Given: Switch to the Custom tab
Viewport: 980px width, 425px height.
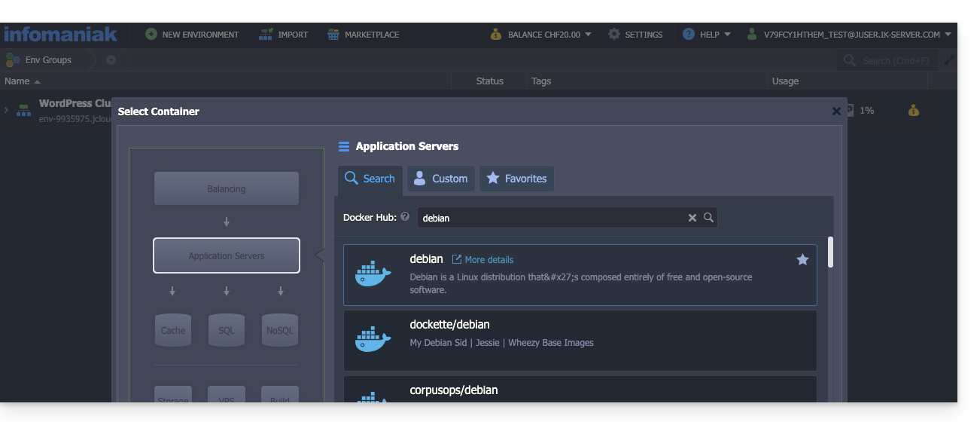Looking at the screenshot, I should (x=441, y=179).
